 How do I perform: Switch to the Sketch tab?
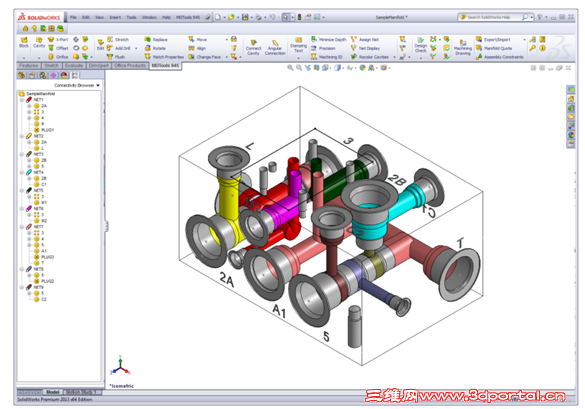coord(51,66)
